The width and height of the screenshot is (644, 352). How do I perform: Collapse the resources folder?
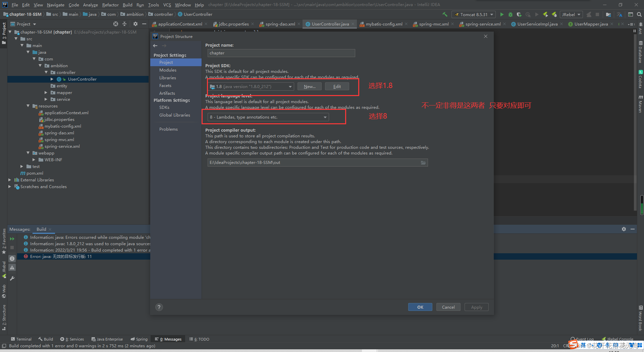pyautogui.click(x=28, y=106)
